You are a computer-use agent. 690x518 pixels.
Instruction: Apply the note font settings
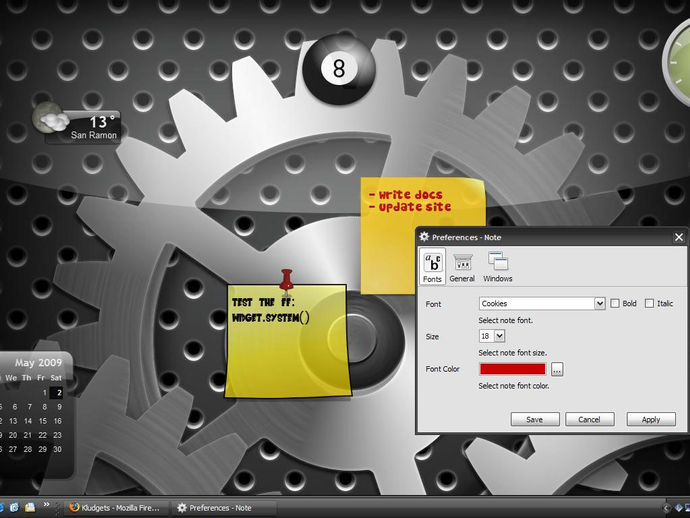[651, 419]
